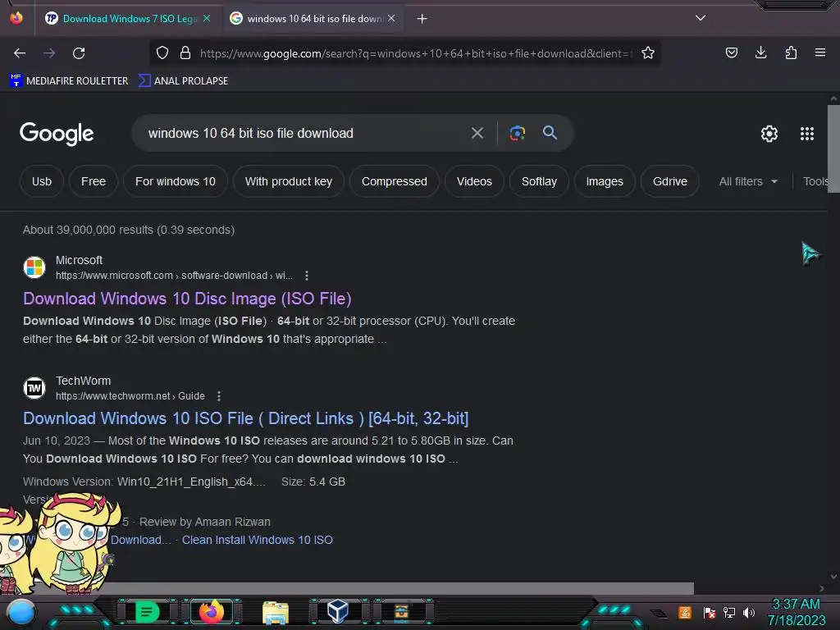Click the TechWorm result URL text
This screenshot has height=630, width=840.
(130, 396)
